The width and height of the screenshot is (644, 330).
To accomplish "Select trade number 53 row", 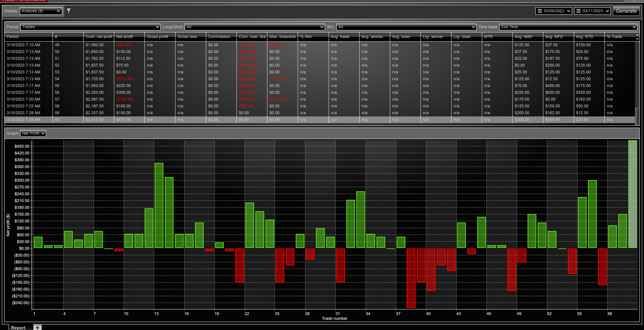I will coord(320,72).
